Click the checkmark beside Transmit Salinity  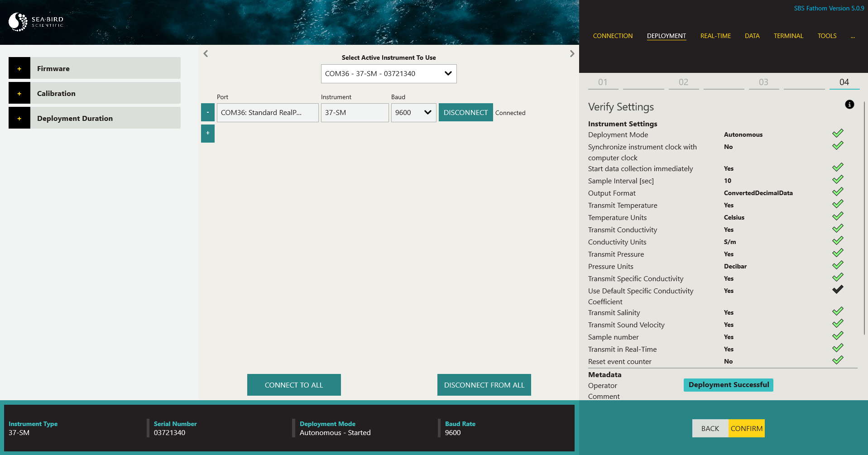tap(838, 311)
